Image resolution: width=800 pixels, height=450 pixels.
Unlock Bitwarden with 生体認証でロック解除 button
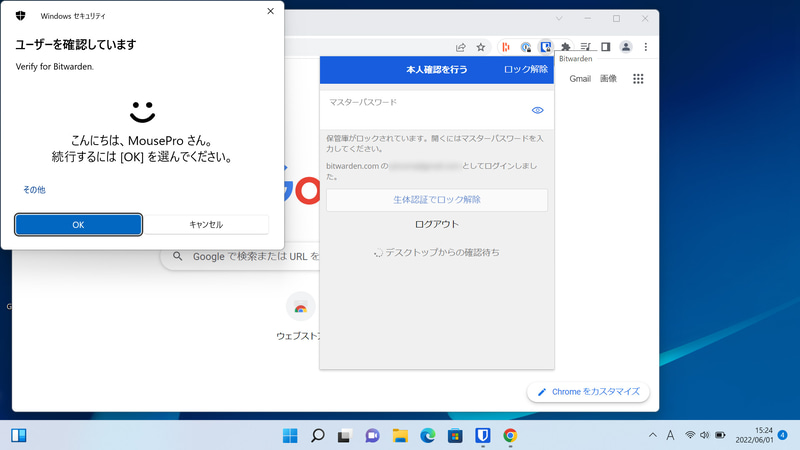coord(437,199)
